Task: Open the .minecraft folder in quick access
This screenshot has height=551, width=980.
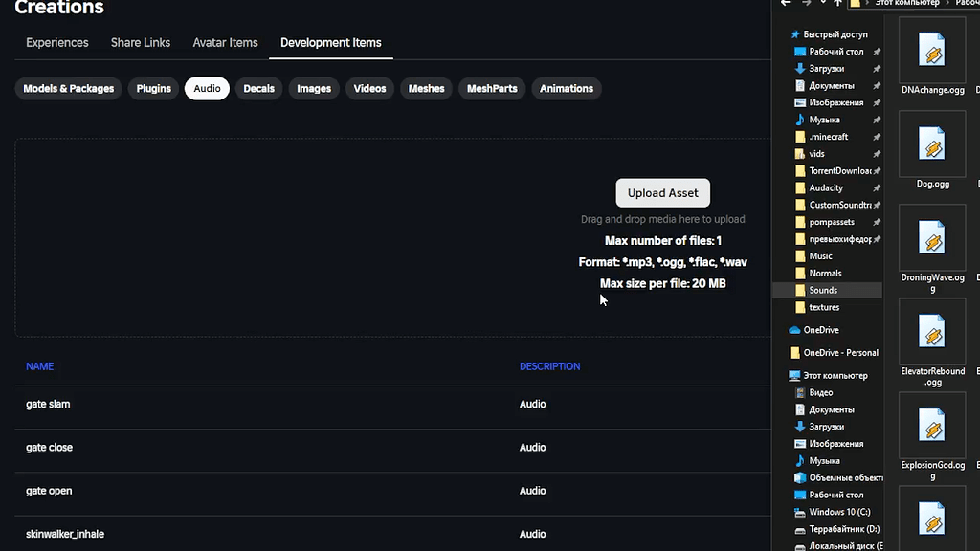Action: tap(827, 136)
